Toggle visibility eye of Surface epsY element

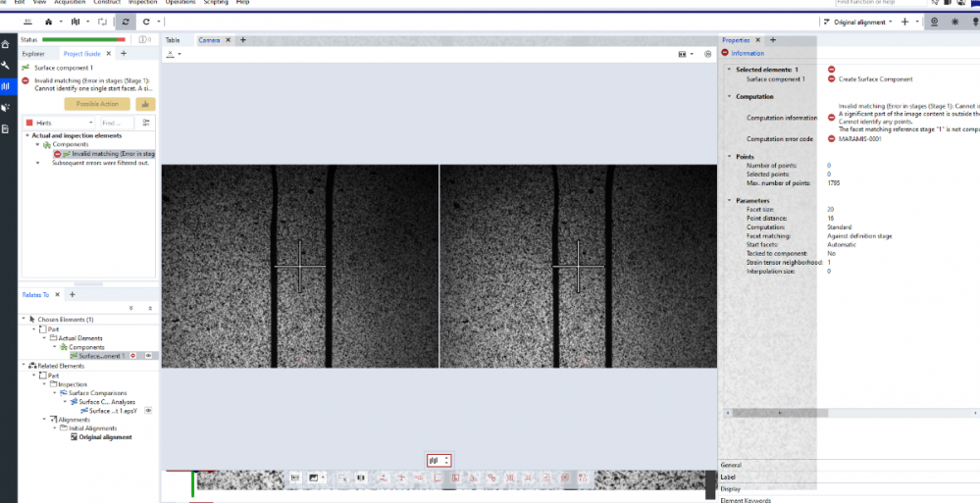pos(149,411)
